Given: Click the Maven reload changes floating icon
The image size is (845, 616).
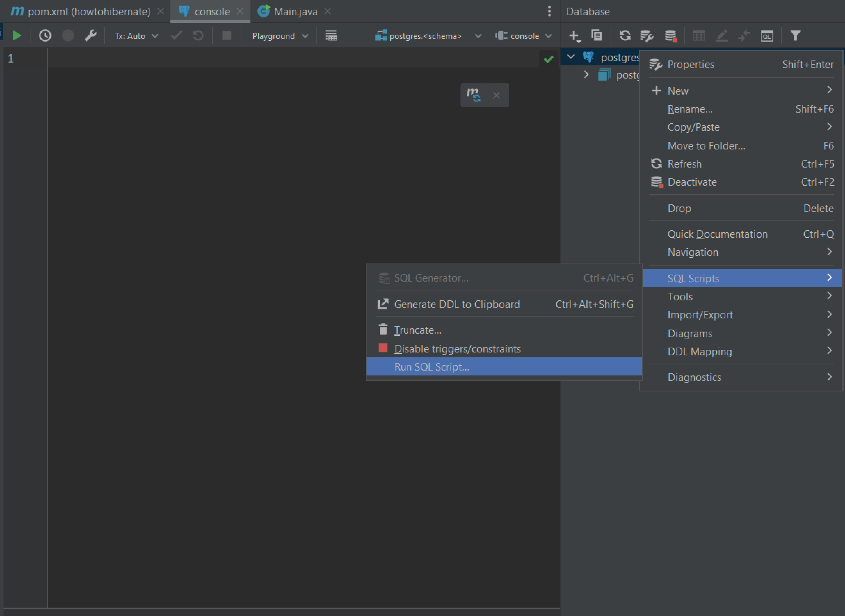Looking at the screenshot, I should (x=474, y=95).
